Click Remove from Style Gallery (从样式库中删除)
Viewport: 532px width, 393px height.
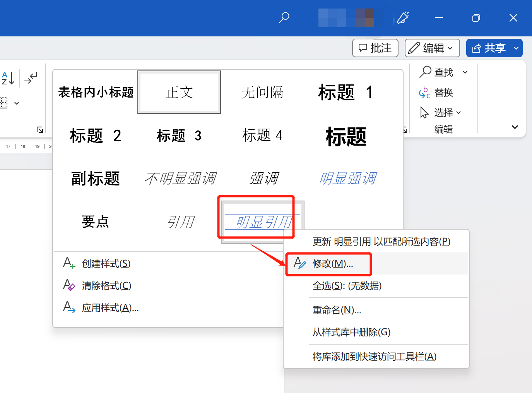[351, 332]
